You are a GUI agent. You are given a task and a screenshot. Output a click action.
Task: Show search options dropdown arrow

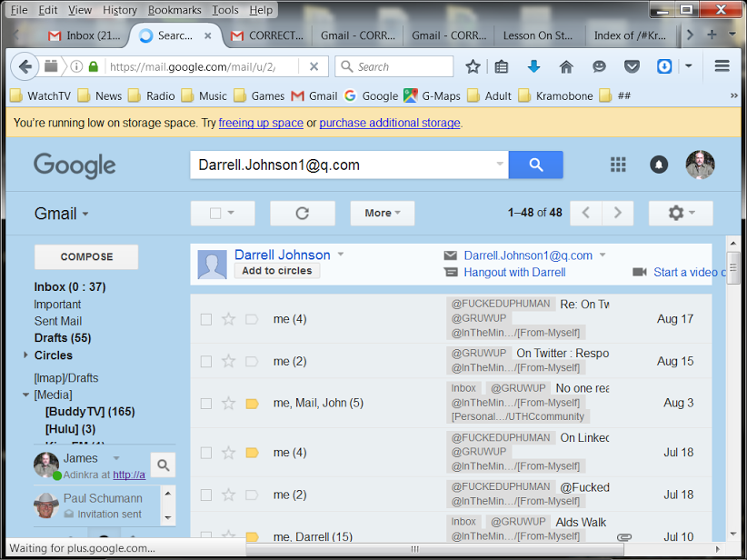(x=500, y=164)
